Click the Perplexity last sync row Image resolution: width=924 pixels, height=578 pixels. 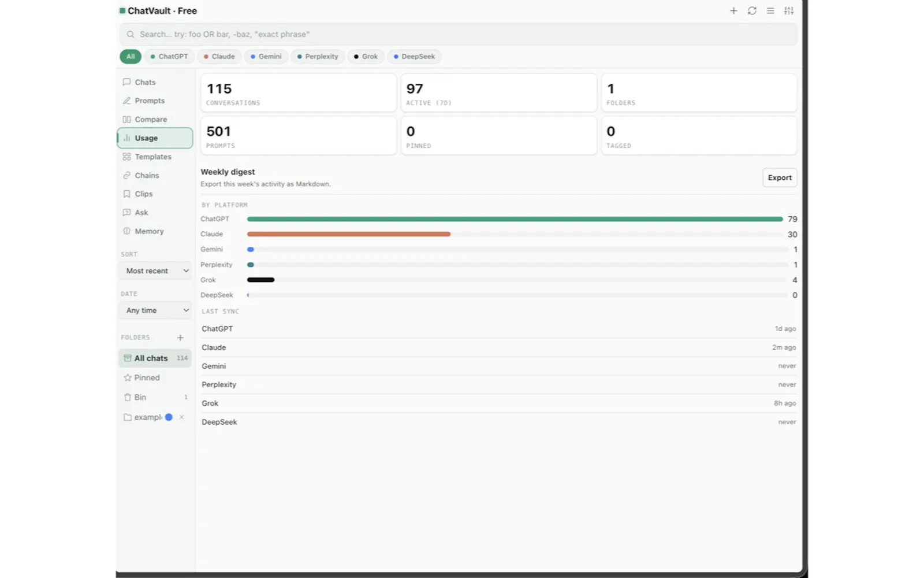pyautogui.click(x=499, y=384)
